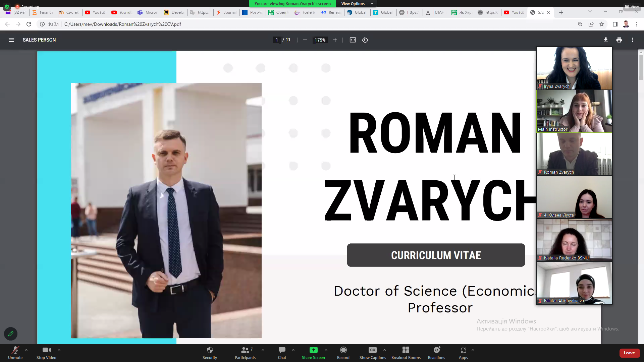This screenshot has height=362, width=644.
Task: Rotate the PDF counterclockwise
Action: coord(365,40)
